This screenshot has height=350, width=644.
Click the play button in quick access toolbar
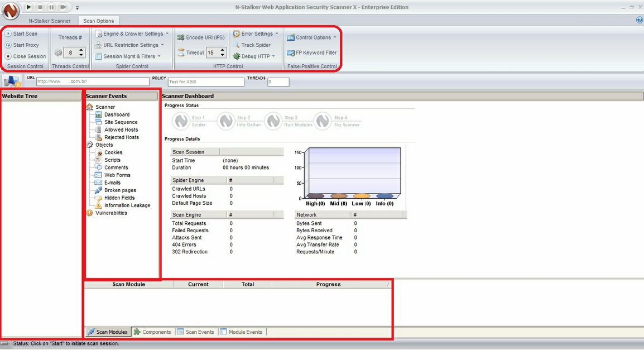pyautogui.click(x=28, y=7)
